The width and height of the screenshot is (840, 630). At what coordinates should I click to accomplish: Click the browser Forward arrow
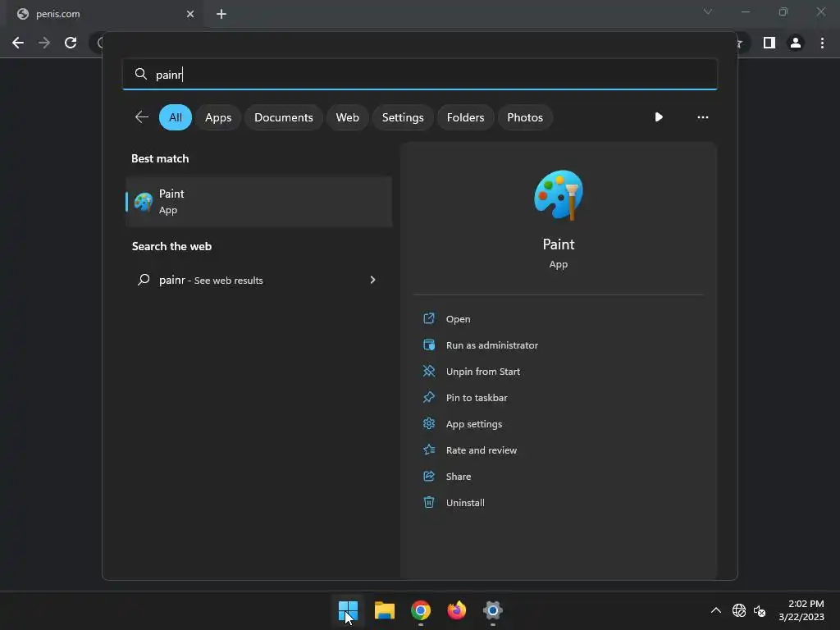coord(44,43)
